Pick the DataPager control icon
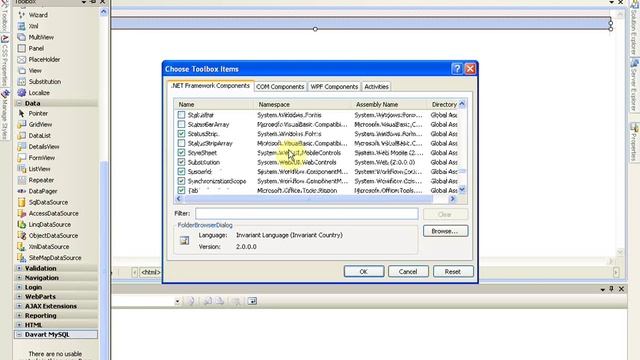 22,191
